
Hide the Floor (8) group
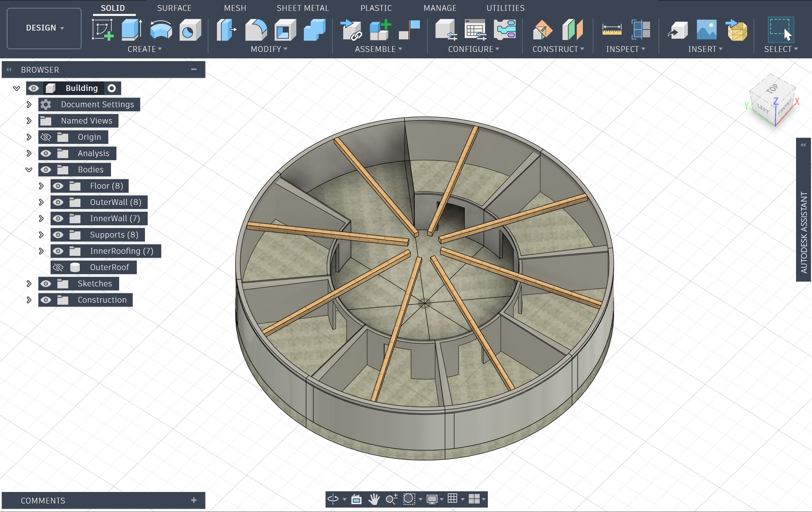click(x=58, y=186)
